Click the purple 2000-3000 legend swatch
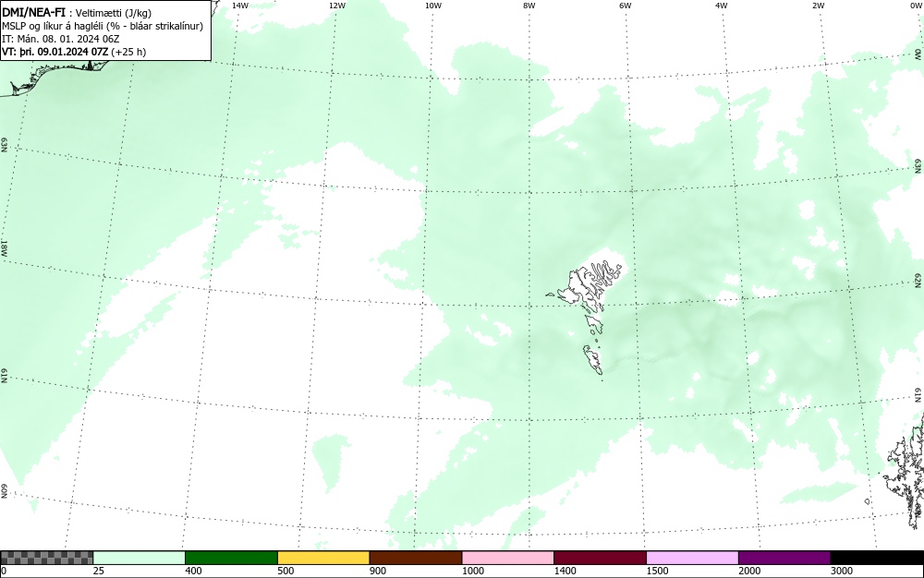This screenshot has height=578, width=924. click(x=784, y=558)
